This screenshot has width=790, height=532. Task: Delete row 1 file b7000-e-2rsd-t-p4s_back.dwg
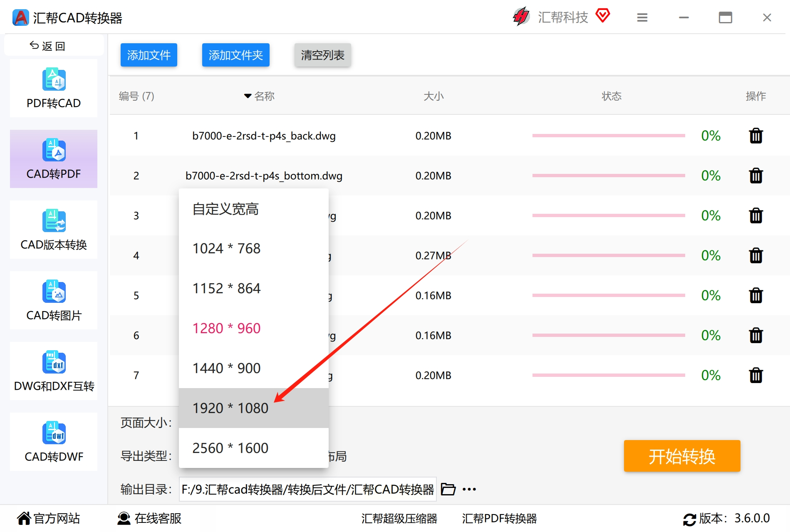(x=756, y=136)
